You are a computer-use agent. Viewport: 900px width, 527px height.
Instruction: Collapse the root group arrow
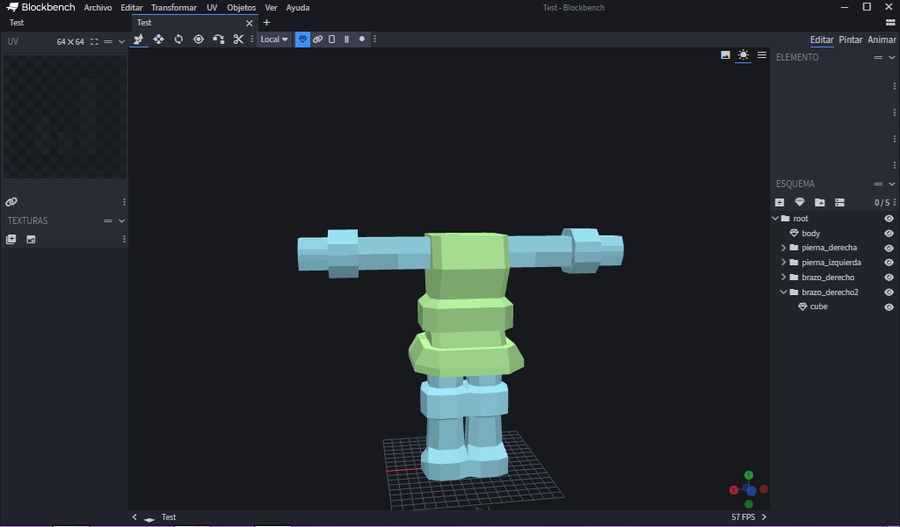775,218
